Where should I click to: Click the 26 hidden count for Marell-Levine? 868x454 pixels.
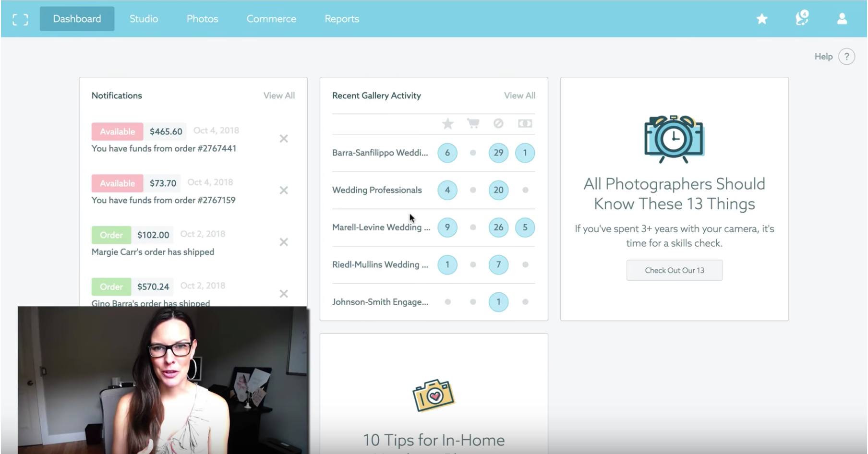[x=498, y=227]
